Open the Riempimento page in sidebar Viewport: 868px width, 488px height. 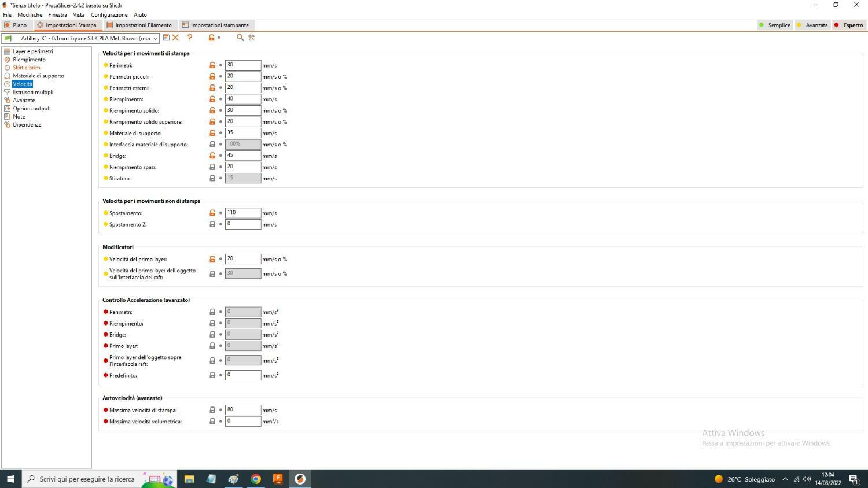tap(29, 60)
